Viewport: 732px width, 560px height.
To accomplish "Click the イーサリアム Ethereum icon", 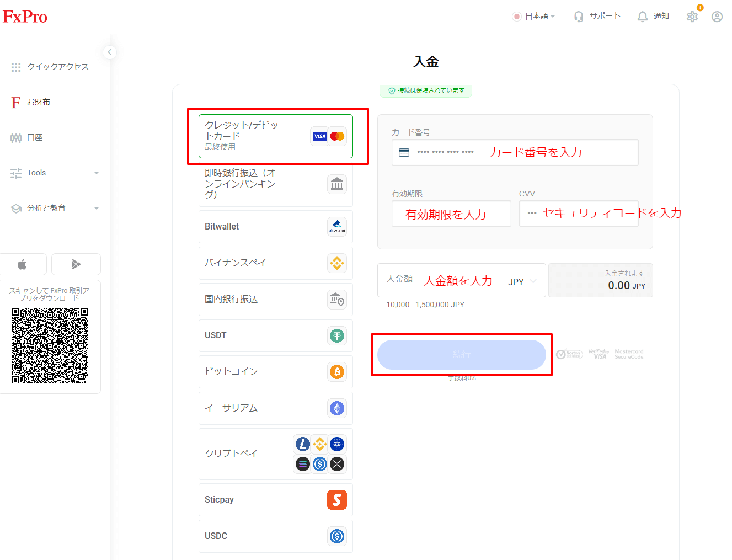I will 336,408.
